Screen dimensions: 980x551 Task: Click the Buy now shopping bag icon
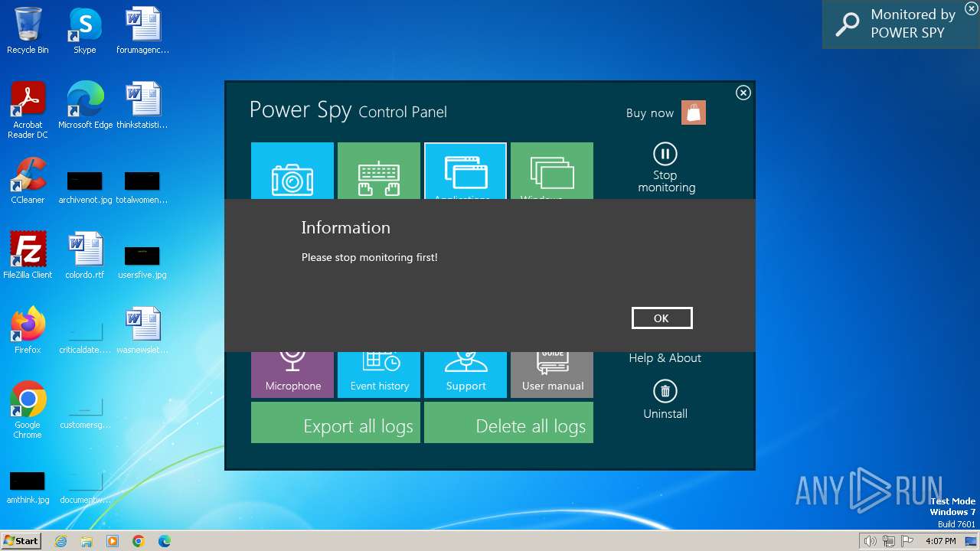pos(694,112)
